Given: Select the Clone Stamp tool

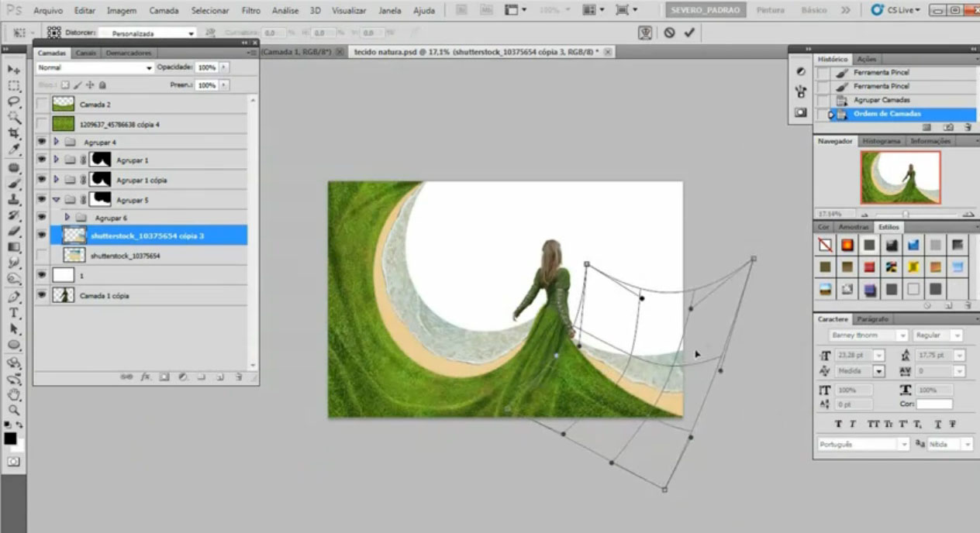Looking at the screenshot, I should 13,200.
